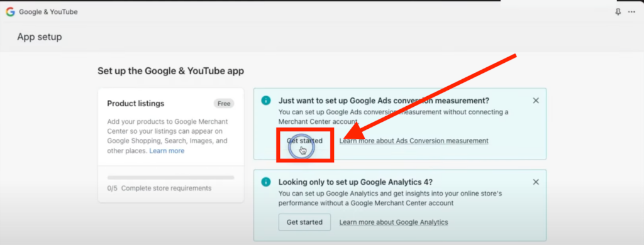Open Learn more link in Product listings
The width and height of the screenshot is (644, 245).
point(167,151)
